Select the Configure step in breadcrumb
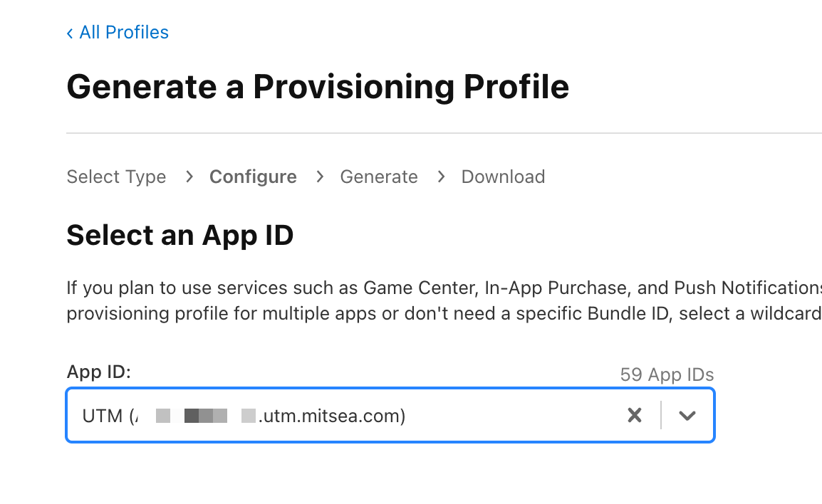Screen dimensions: 822x504 tap(253, 177)
